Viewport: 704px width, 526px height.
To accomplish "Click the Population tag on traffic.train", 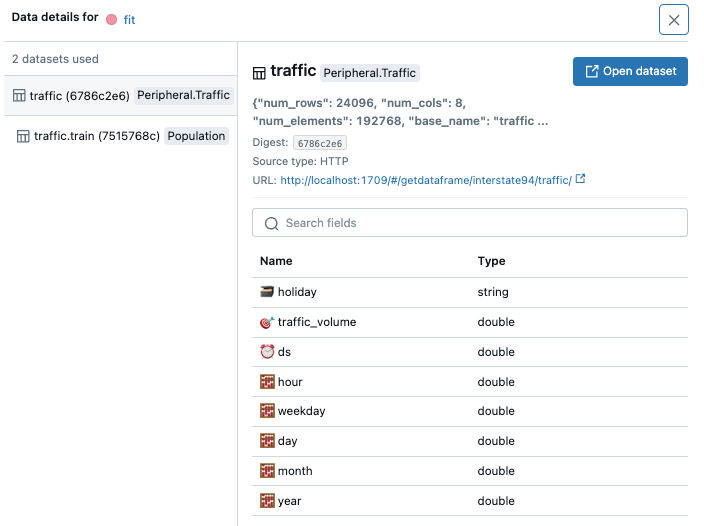I will (x=196, y=136).
